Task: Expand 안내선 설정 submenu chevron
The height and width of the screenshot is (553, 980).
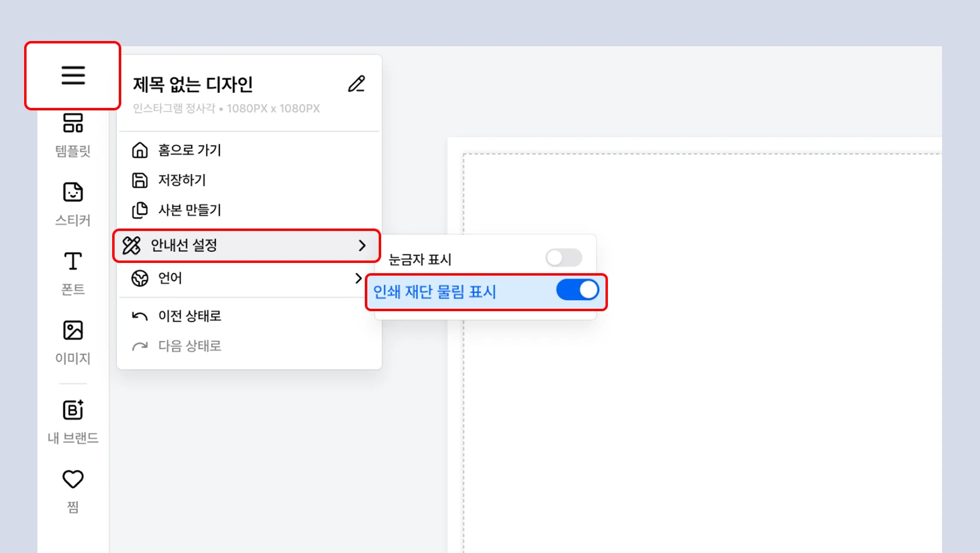Action: [362, 245]
